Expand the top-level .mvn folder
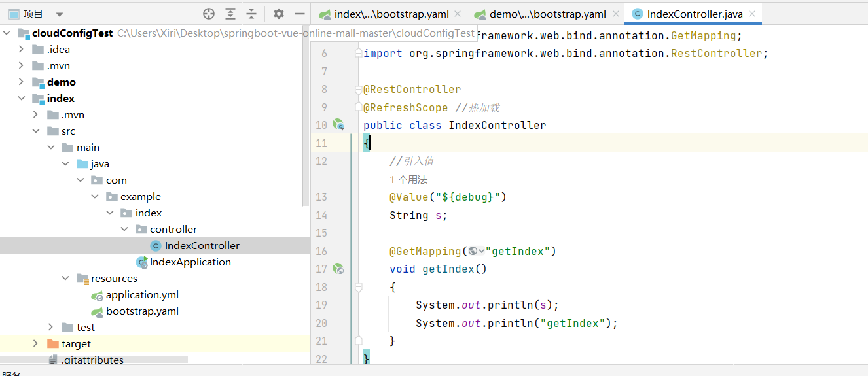The image size is (868, 376). click(21, 65)
